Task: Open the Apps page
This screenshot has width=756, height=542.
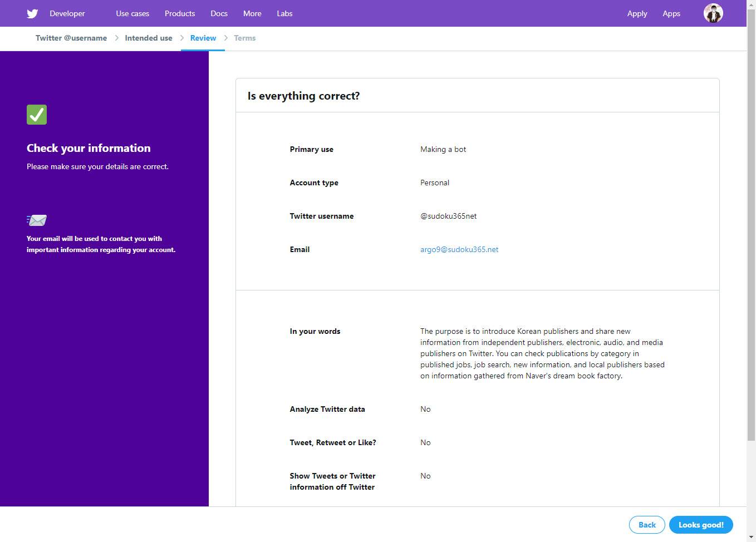Action: (x=671, y=13)
